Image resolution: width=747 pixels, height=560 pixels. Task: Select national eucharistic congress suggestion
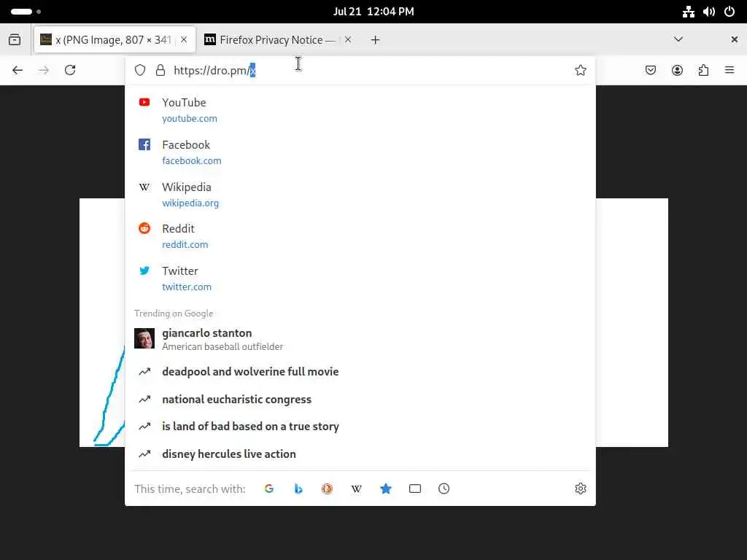(x=360, y=399)
